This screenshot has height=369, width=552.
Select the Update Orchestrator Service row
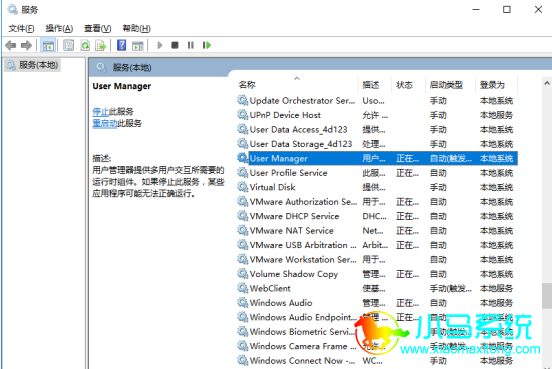377,101
